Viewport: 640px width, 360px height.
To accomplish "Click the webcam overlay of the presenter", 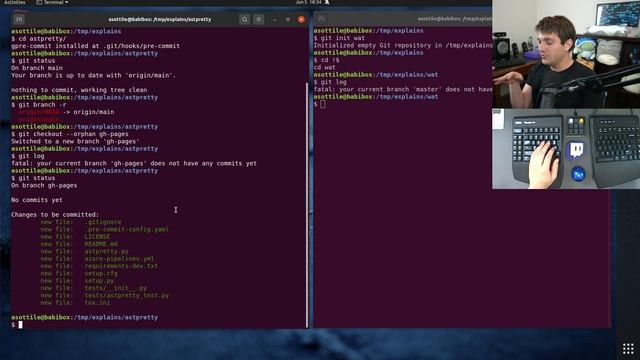I will point(566,54).
